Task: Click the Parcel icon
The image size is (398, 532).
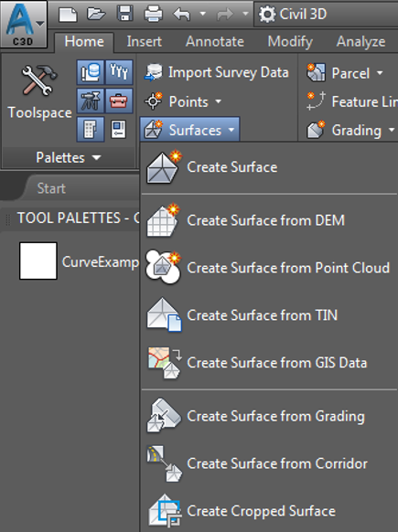Action: pyautogui.click(x=317, y=72)
